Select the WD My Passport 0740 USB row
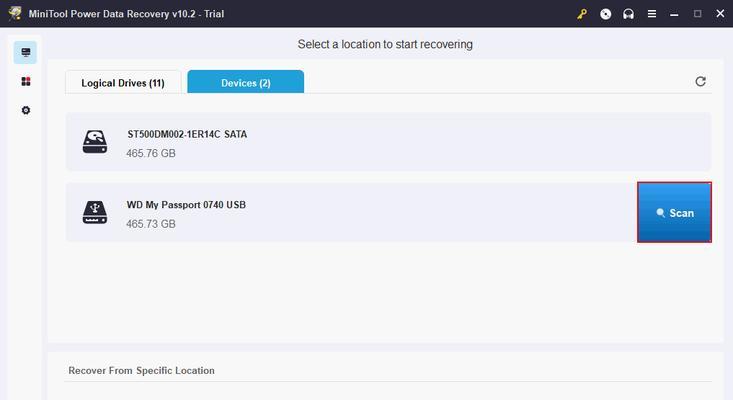The height and width of the screenshot is (400, 733). click(351, 213)
